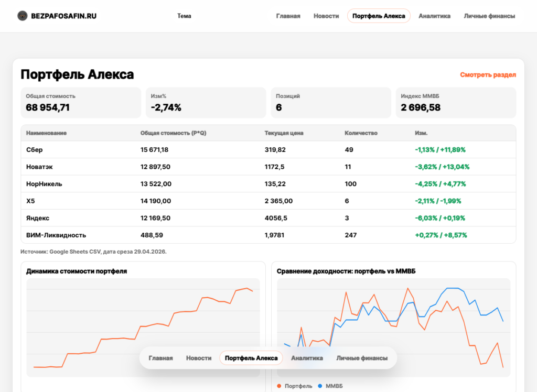Click the Общая стоимость 68 954,71 card
Screen dimensions: 537x392
81,103
